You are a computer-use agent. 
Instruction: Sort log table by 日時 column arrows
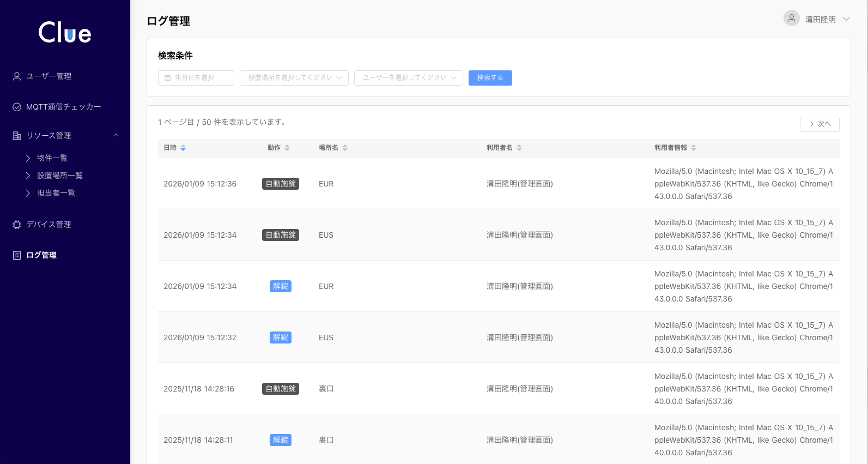pos(183,148)
